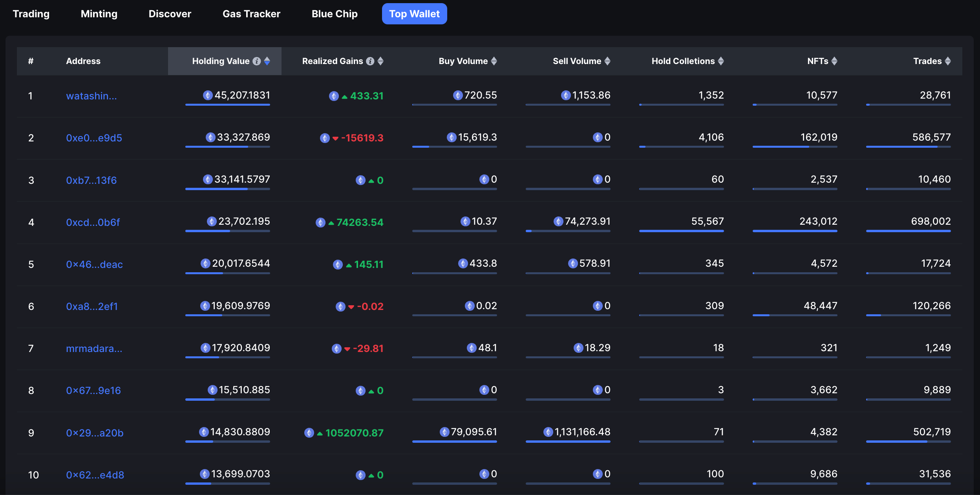Screen dimensions: 980x495
Task: Click the mrmadara... wallet link
Action: point(94,348)
